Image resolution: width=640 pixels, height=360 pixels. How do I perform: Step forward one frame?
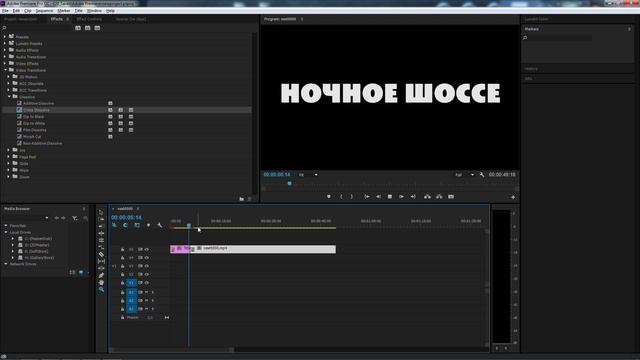(401, 197)
